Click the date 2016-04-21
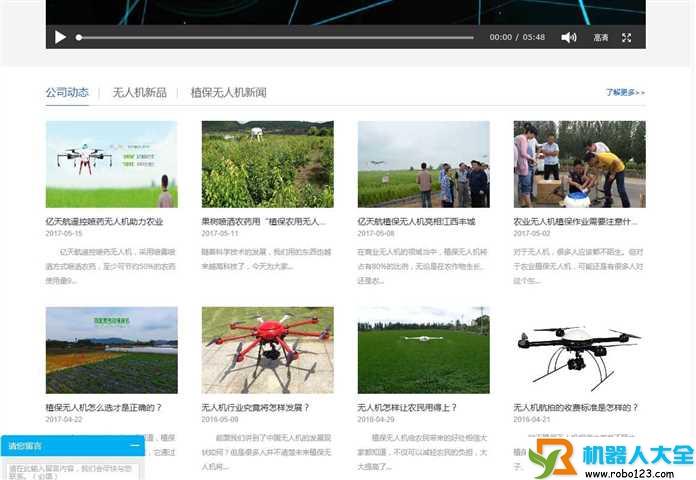The width and height of the screenshot is (696, 480). point(532,419)
